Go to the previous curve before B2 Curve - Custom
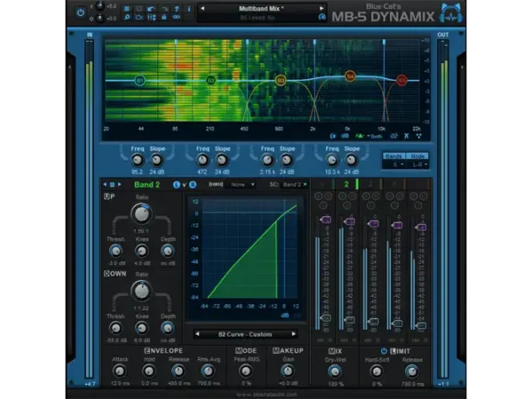 coord(197,334)
